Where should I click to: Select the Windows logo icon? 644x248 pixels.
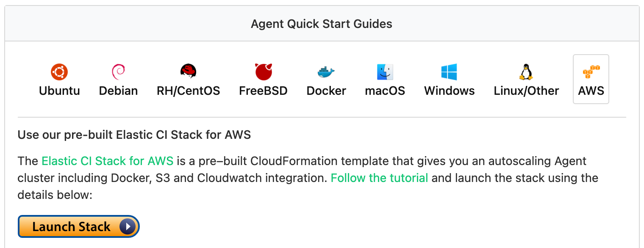point(449,72)
